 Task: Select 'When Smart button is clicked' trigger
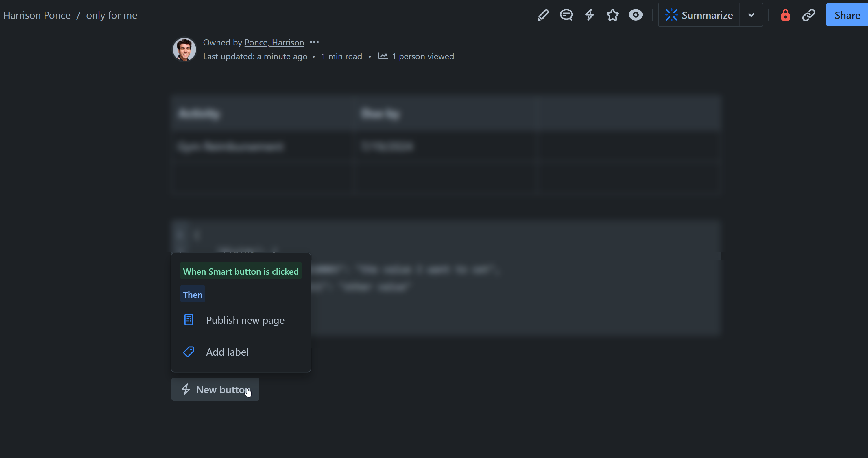click(241, 271)
